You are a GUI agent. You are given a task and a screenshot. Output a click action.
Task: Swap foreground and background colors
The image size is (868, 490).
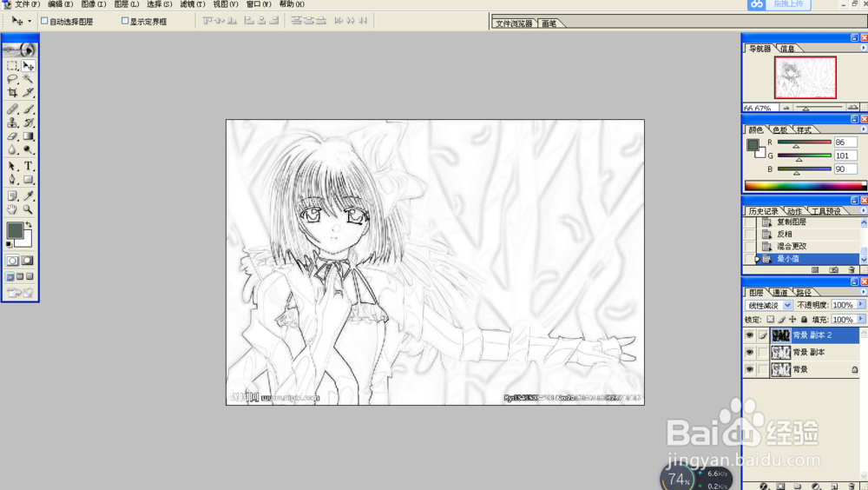[29, 224]
